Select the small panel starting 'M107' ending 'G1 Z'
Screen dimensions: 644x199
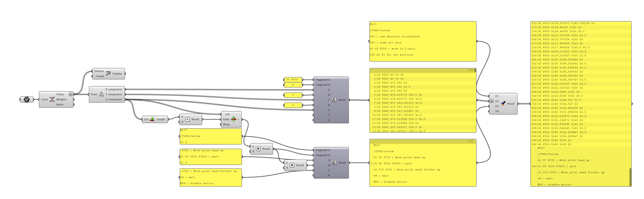pyautogui.click(x=211, y=136)
